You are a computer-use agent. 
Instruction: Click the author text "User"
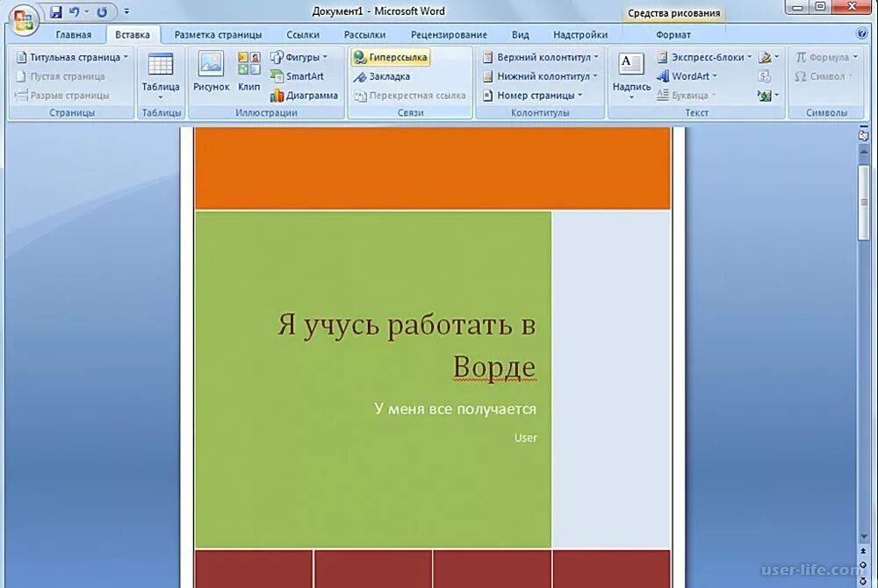click(525, 438)
